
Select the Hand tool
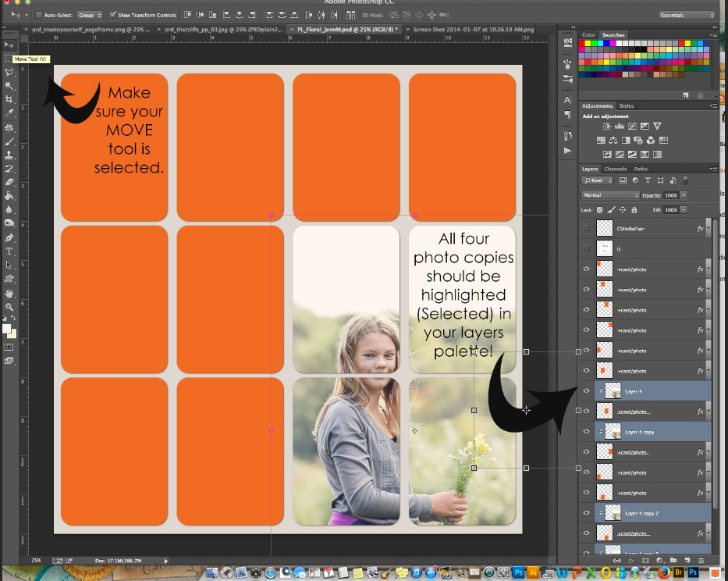pos(9,294)
